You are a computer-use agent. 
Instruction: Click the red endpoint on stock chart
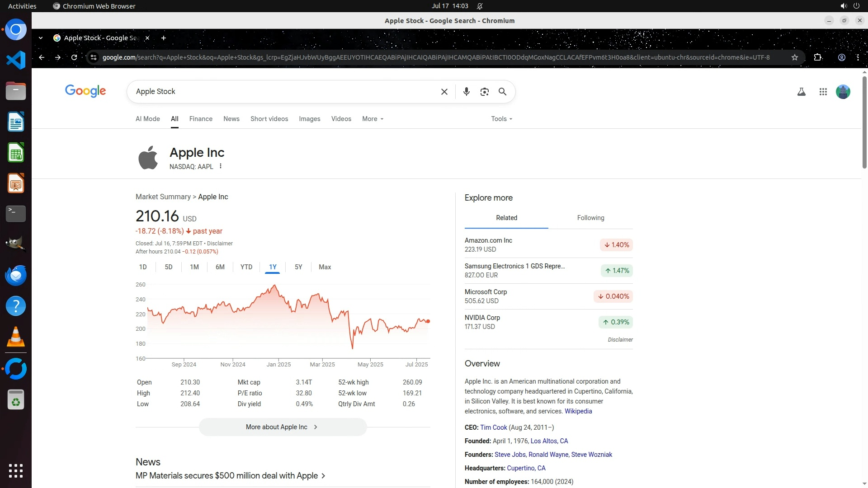pos(428,321)
